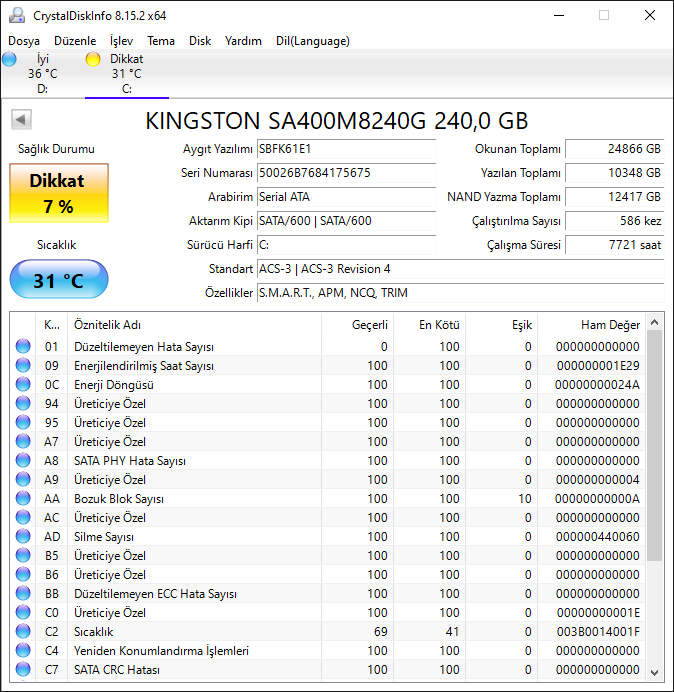
Task: Click the Seri Numarası field
Action: [346, 173]
